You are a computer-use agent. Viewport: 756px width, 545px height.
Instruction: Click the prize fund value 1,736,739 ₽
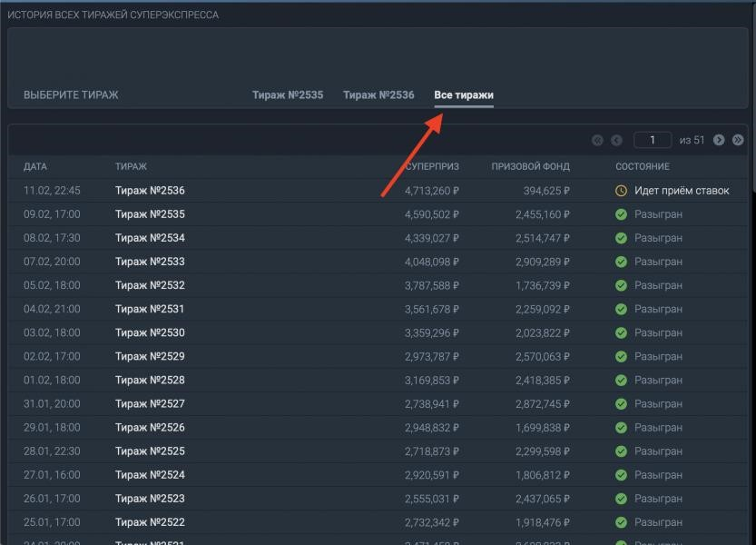click(543, 286)
